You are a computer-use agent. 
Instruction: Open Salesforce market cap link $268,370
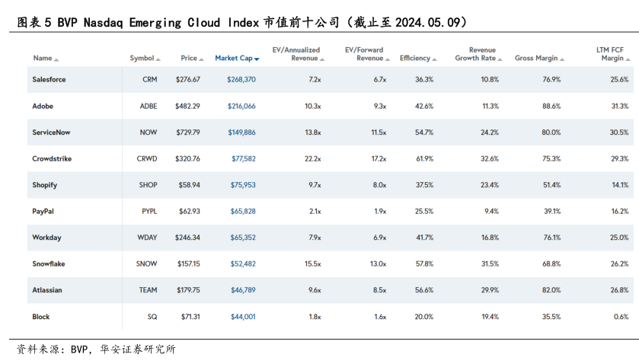coord(241,79)
